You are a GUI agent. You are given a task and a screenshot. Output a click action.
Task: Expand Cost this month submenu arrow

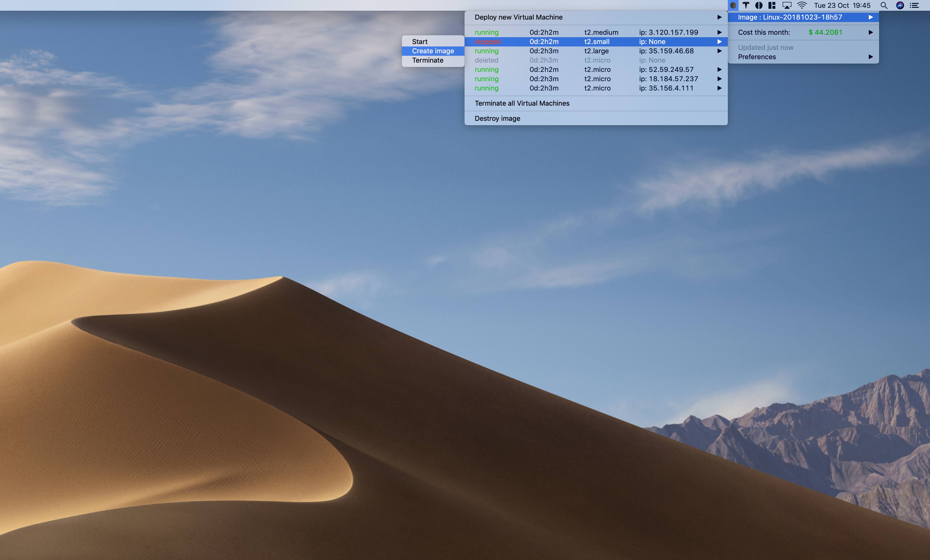tap(871, 33)
